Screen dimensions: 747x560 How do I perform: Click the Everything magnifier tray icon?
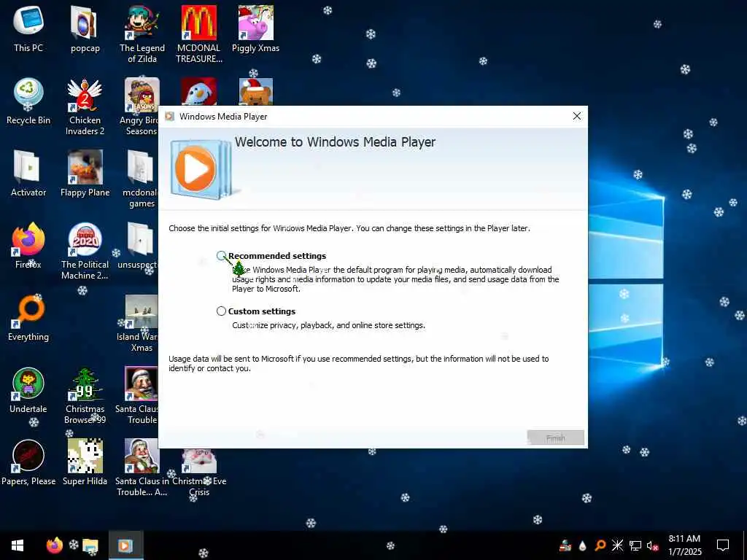click(x=600, y=545)
